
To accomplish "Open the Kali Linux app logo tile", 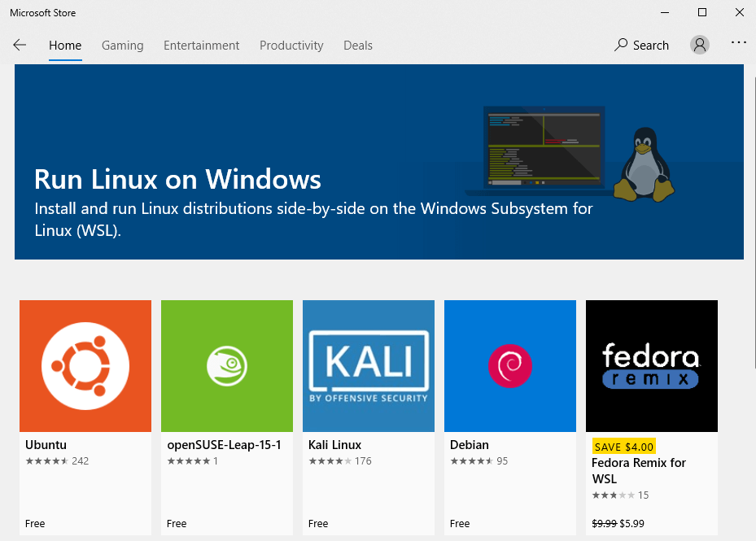I will [x=369, y=366].
